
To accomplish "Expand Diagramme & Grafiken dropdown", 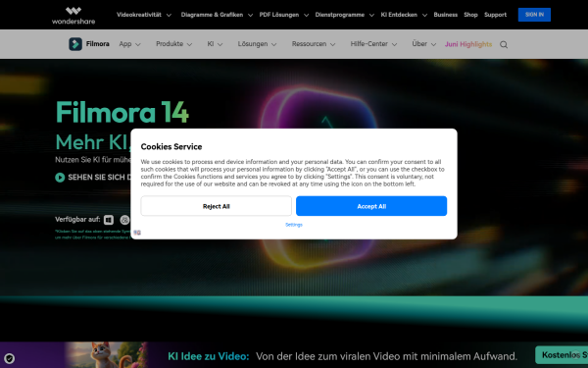I will tap(217, 15).
